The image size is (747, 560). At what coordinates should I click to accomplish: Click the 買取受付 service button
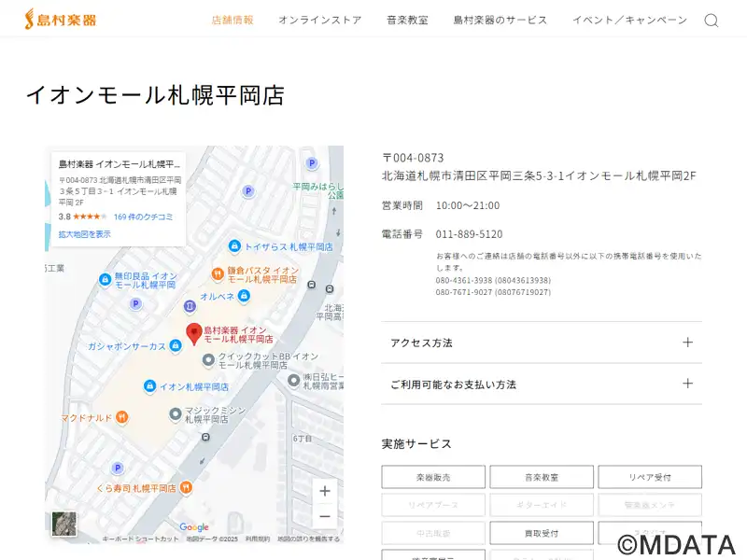click(x=542, y=533)
